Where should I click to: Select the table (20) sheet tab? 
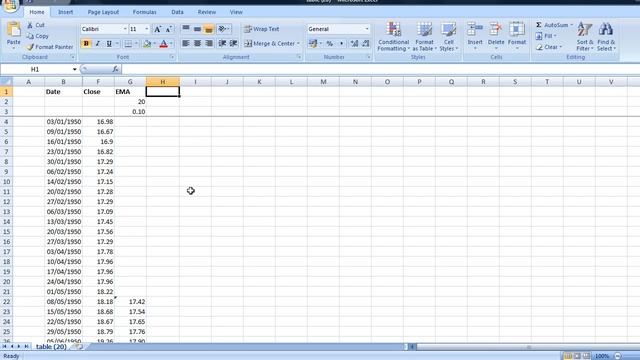(x=51, y=347)
